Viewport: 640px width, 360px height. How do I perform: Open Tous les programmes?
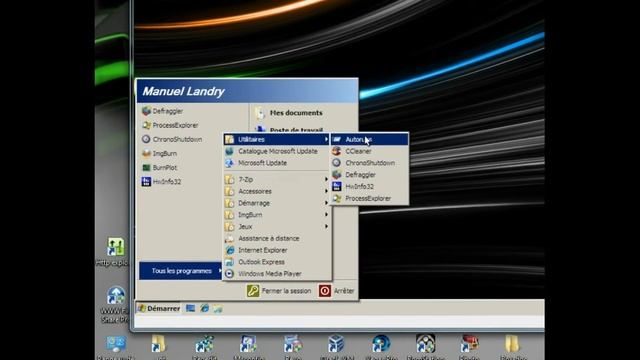click(181, 271)
